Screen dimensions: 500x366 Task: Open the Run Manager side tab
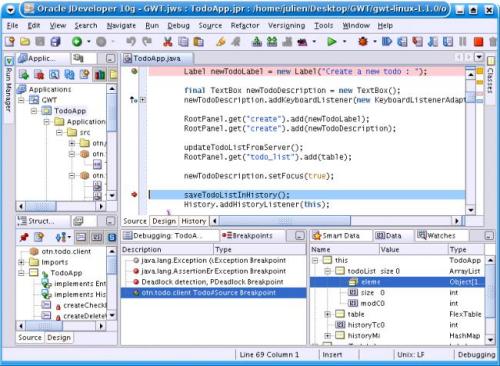[x=9, y=89]
